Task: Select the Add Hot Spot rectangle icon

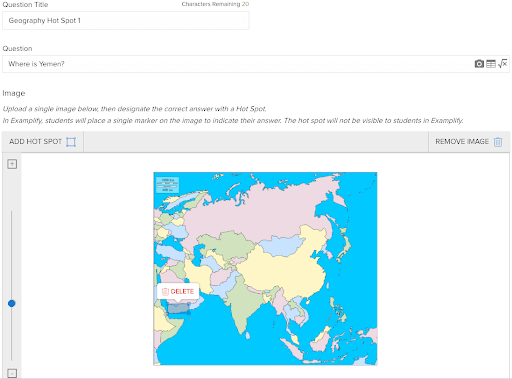Action: (71, 142)
